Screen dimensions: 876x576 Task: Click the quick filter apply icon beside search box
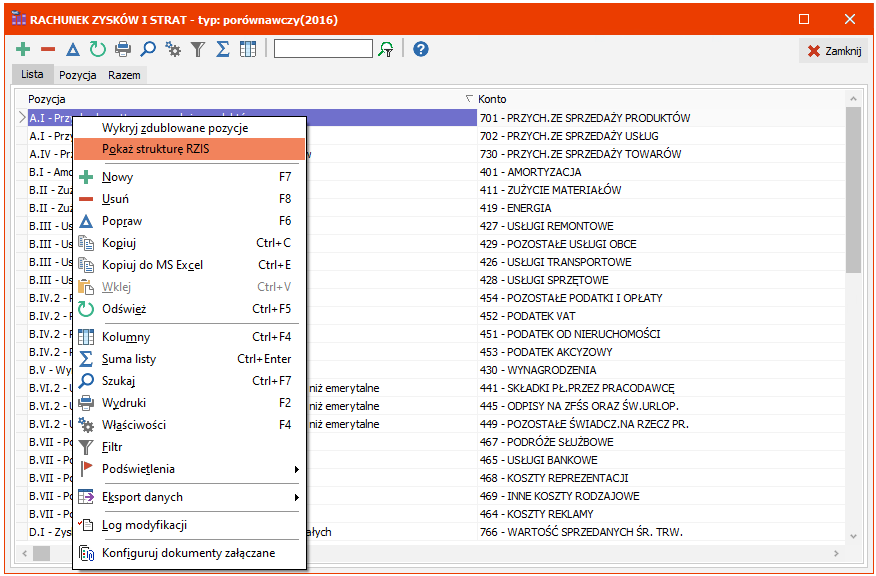[385, 49]
